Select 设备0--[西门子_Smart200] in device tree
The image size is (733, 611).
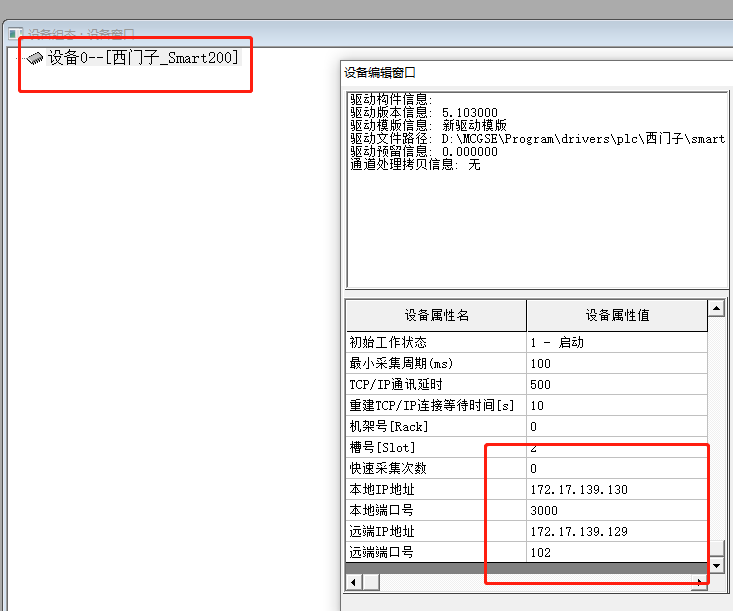[x=144, y=58]
